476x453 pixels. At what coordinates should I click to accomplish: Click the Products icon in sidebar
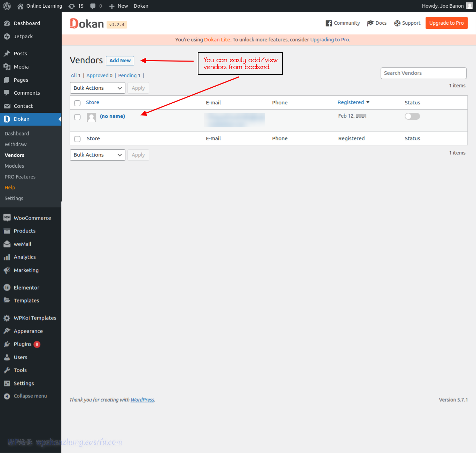coord(7,231)
